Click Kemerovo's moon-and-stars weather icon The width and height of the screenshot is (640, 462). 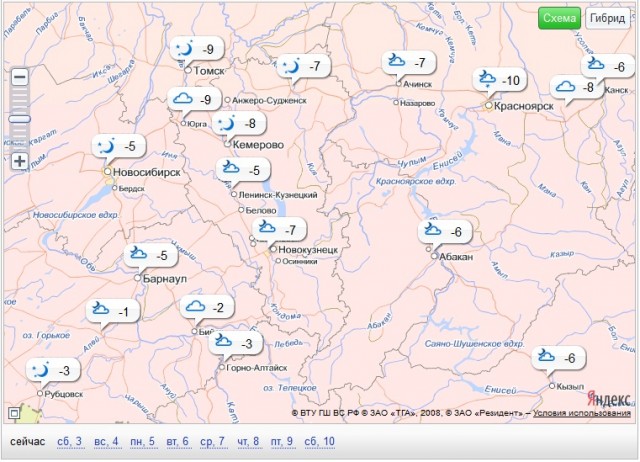tap(226, 123)
